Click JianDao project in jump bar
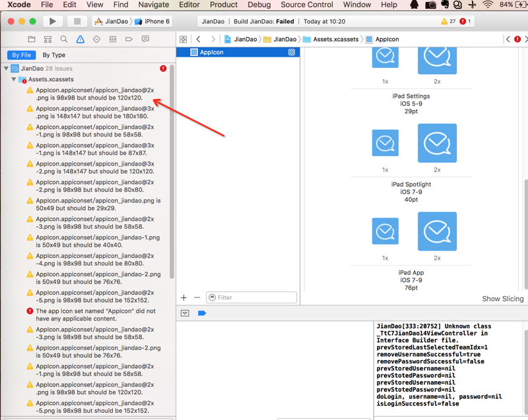This screenshot has height=420, width=528. (x=241, y=40)
